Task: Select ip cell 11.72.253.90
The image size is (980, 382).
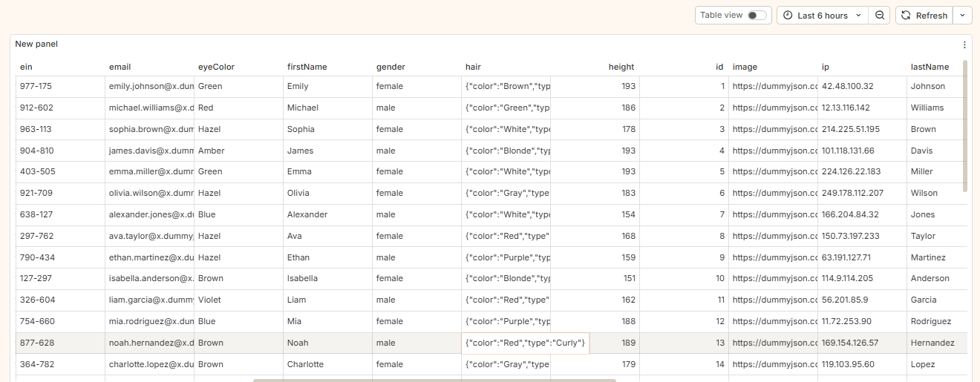Action: point(862,322)
